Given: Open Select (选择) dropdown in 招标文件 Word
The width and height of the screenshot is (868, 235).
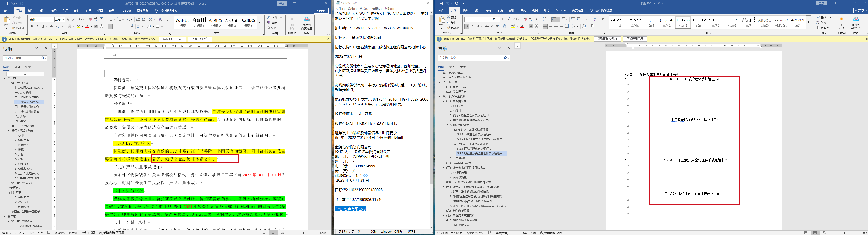Looking at the screenshot, I should (273, 28).
